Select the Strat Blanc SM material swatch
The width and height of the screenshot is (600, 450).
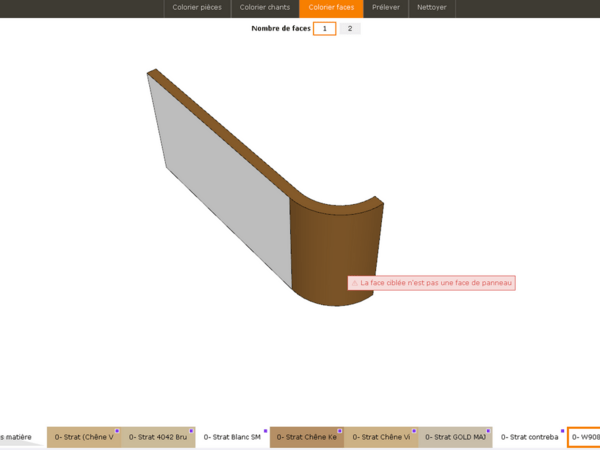coord(232,437)
